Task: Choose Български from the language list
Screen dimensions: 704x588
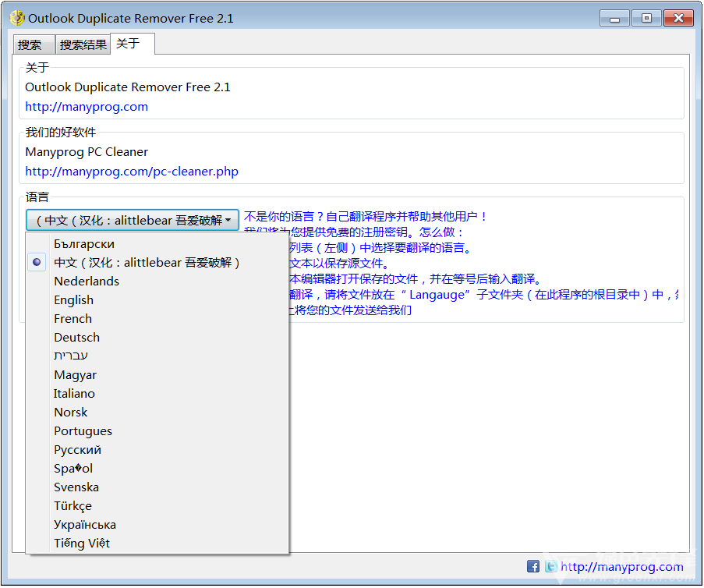Action: 157,244
